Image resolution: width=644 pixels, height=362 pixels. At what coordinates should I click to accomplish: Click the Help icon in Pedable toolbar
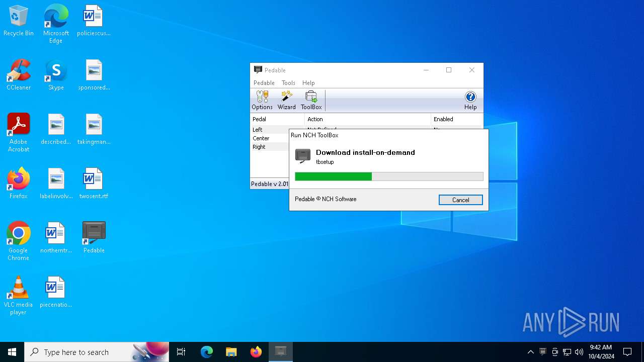470,101
